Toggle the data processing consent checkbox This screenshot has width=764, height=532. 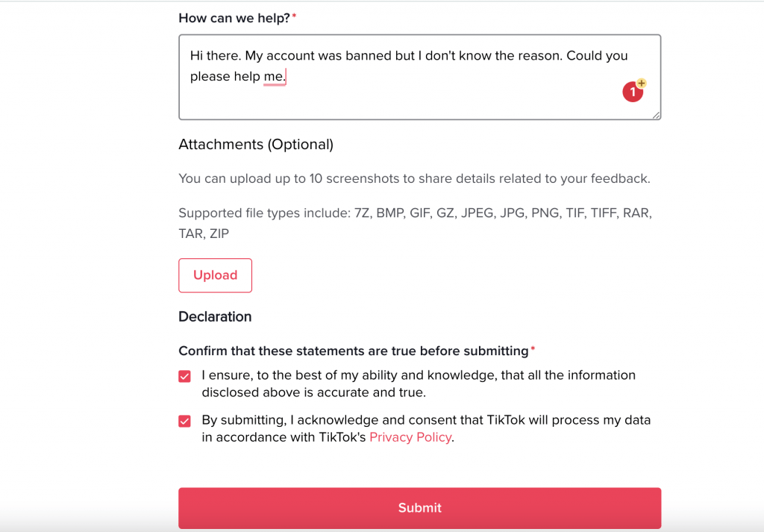(185, 421)
